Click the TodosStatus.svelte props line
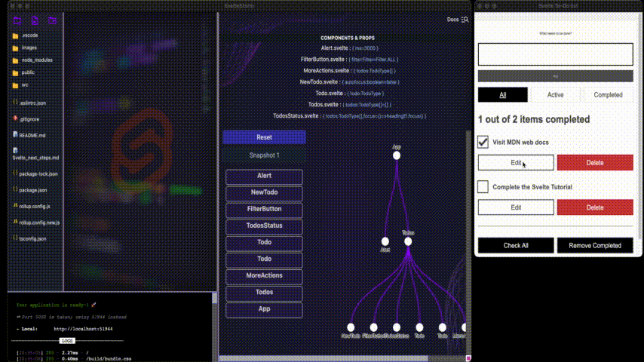 coord(349,116)
